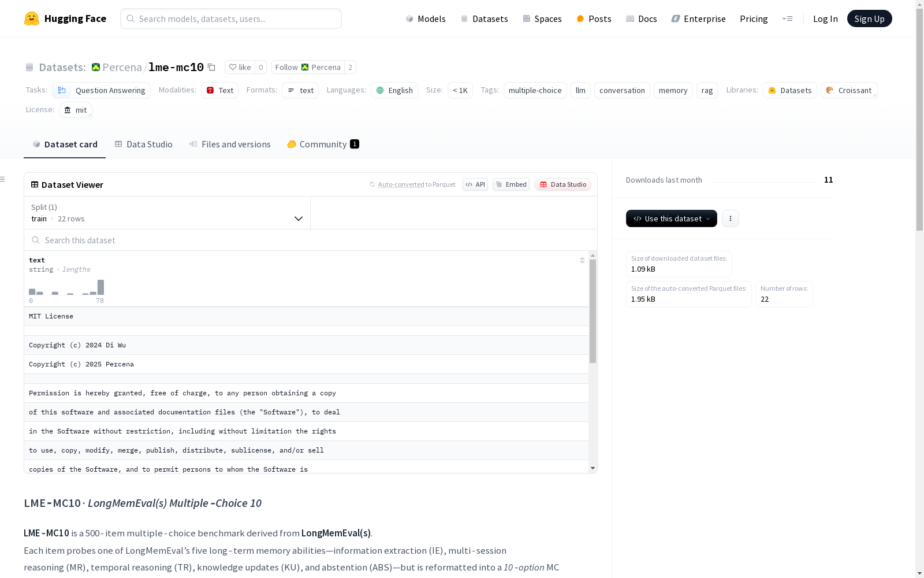Click the Hugging Face logo icon

click(32, 18)
